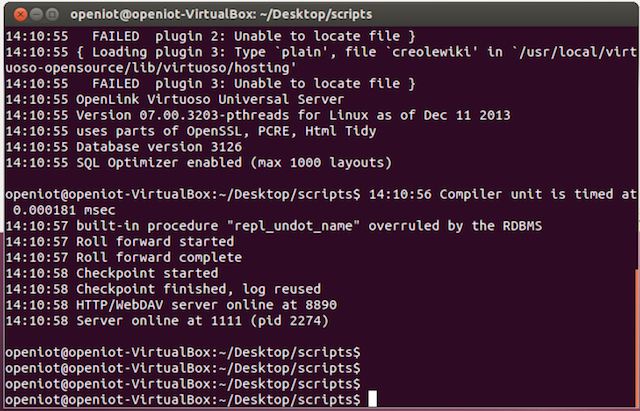
Task: Maximize the terminal window
Action: (52, 15)
